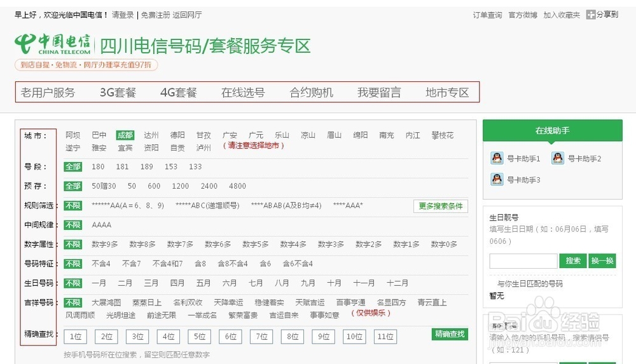Select 数字8多 attribute

tap(142, 244)
